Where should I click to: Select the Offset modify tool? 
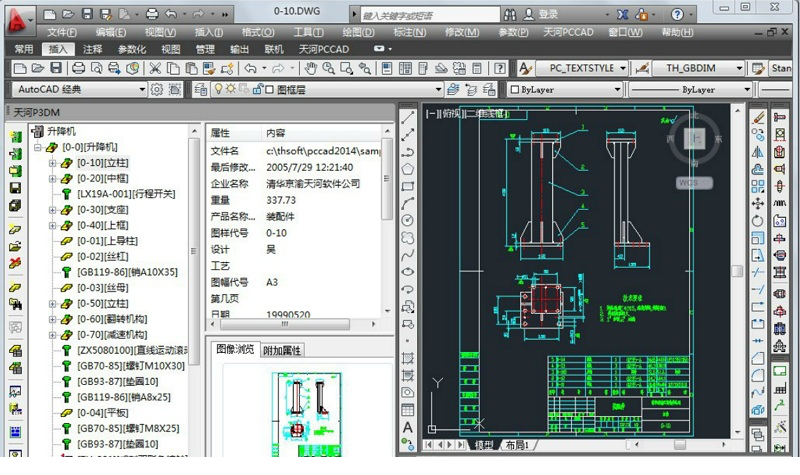(x=758, y=169)
